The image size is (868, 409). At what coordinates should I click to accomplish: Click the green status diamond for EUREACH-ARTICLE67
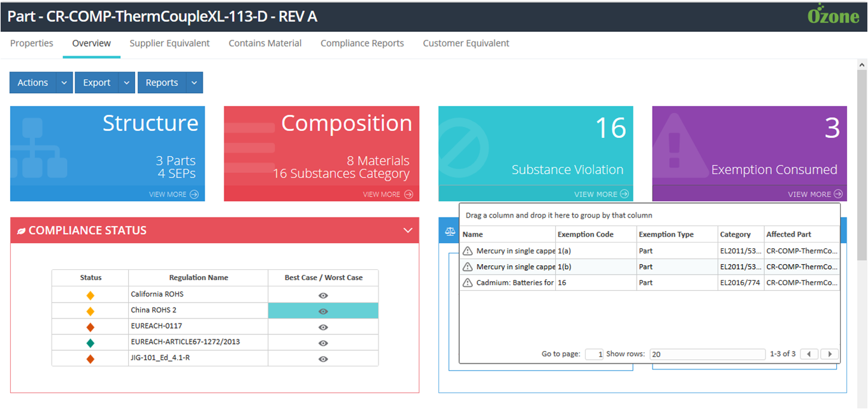click(x=90, y=343)
